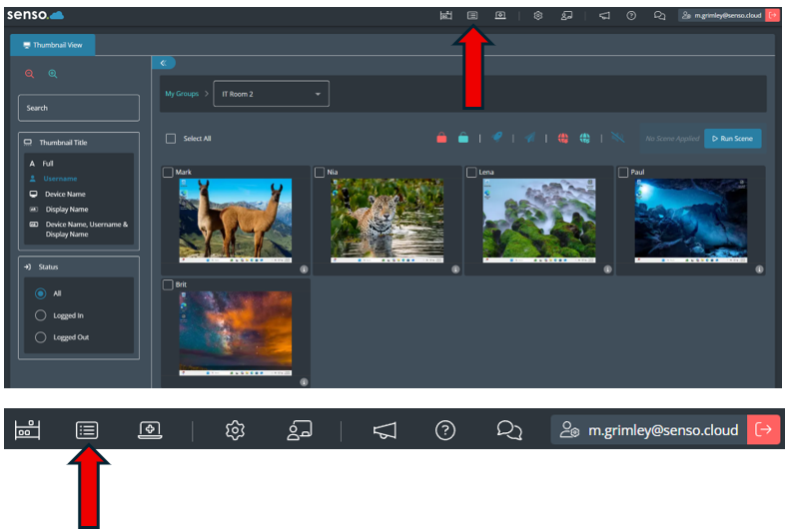The height and width of the screenshot is (532, 787).
Task: Open Mark's llama desktop thumbnail
Action: [236, 221]
